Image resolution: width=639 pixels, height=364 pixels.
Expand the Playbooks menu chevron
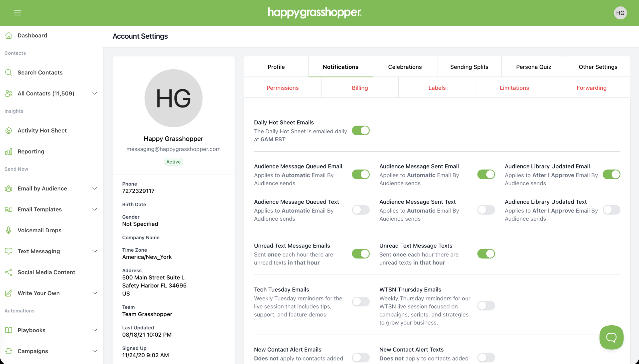pos(95,330)
